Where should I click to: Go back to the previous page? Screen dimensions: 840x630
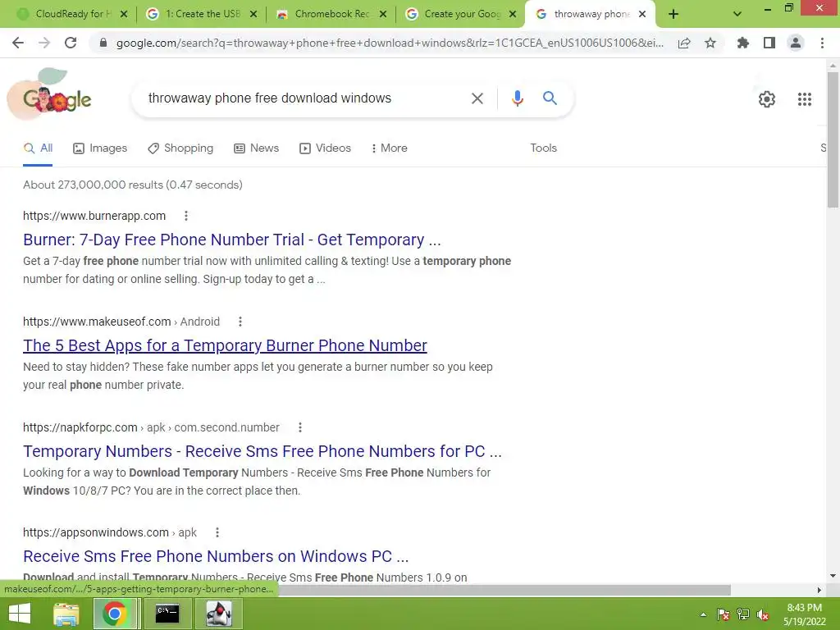(x=18, y=43)
